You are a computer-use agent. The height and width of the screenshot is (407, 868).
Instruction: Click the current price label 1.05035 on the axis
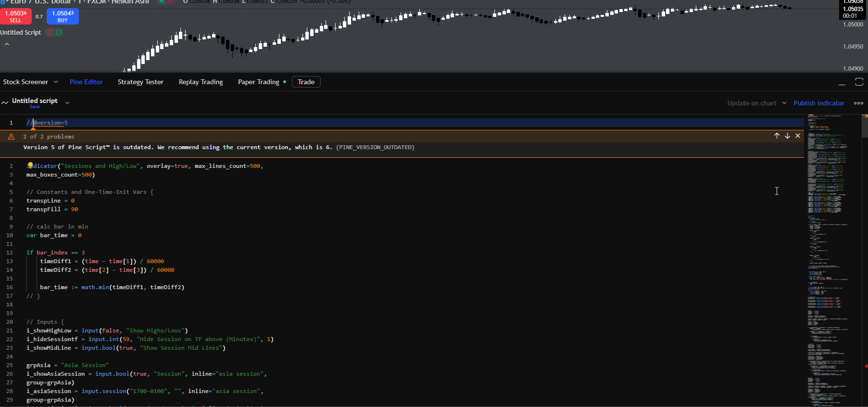pos(853,9)
